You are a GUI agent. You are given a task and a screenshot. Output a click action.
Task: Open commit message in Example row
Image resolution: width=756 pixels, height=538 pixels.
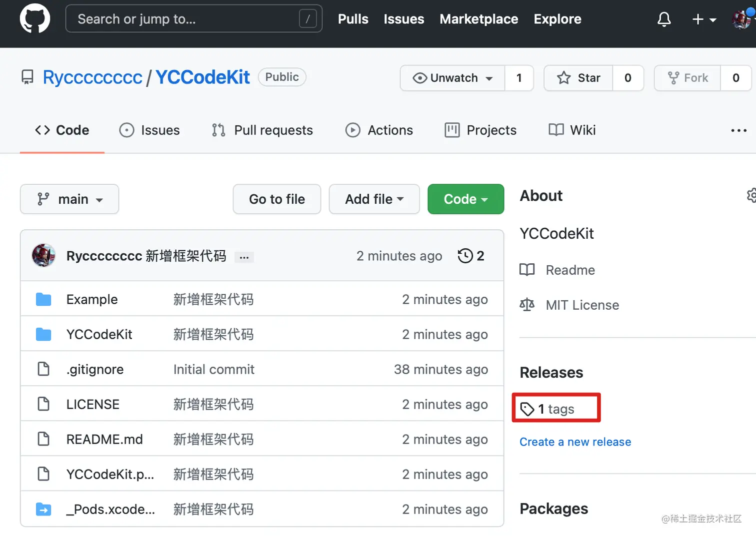point(213,299)
